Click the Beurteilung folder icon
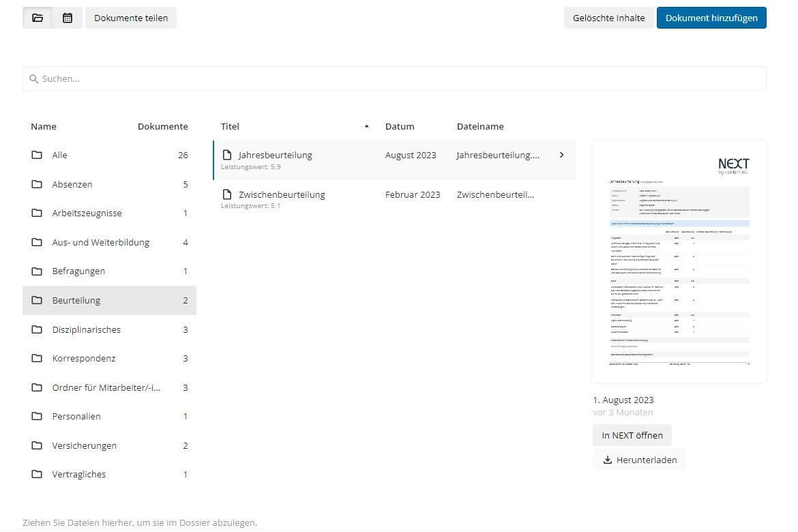 click(x=38, y=300)
